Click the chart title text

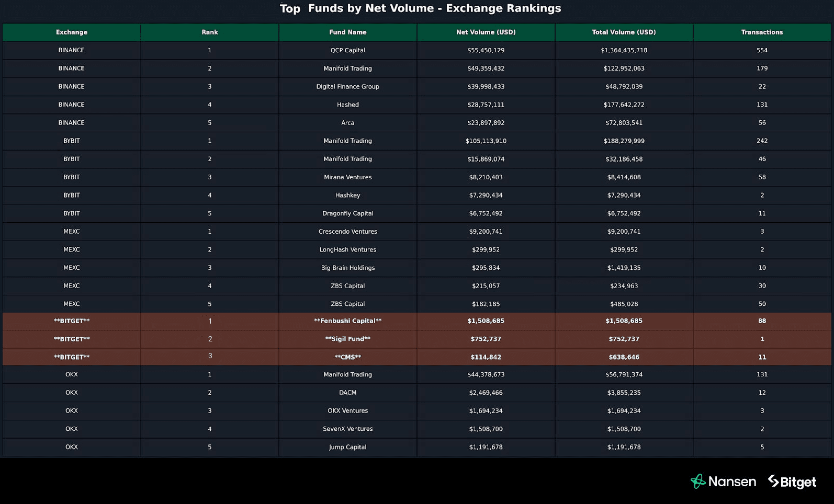point(421,8)
